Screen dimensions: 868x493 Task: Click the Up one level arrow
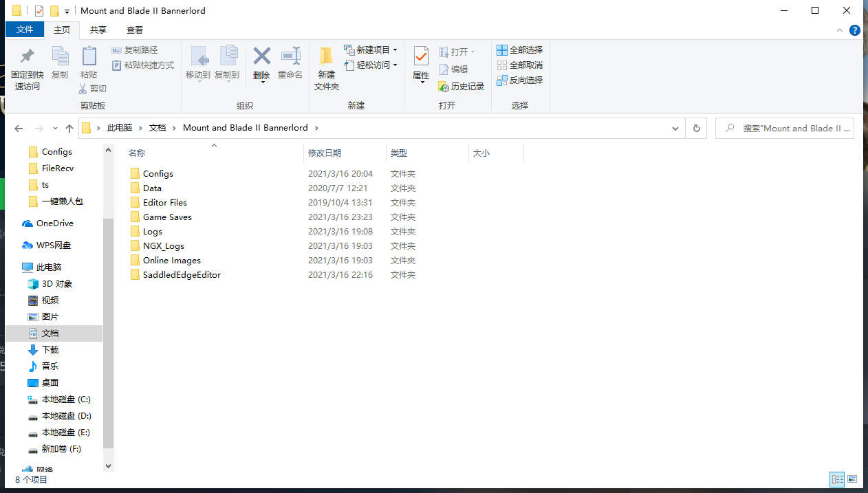click(x=69, y=129)
